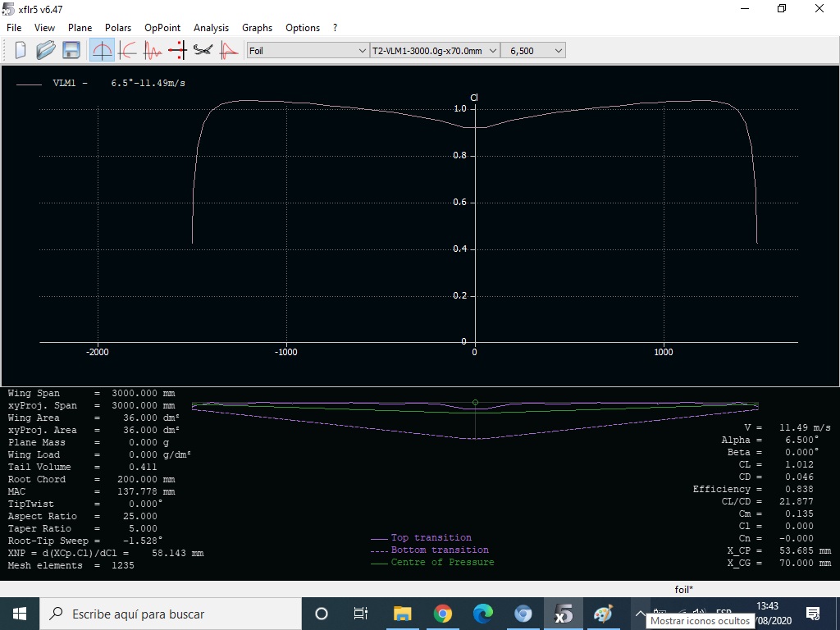Click the red foil curve toolbar icon

point(228,51)
